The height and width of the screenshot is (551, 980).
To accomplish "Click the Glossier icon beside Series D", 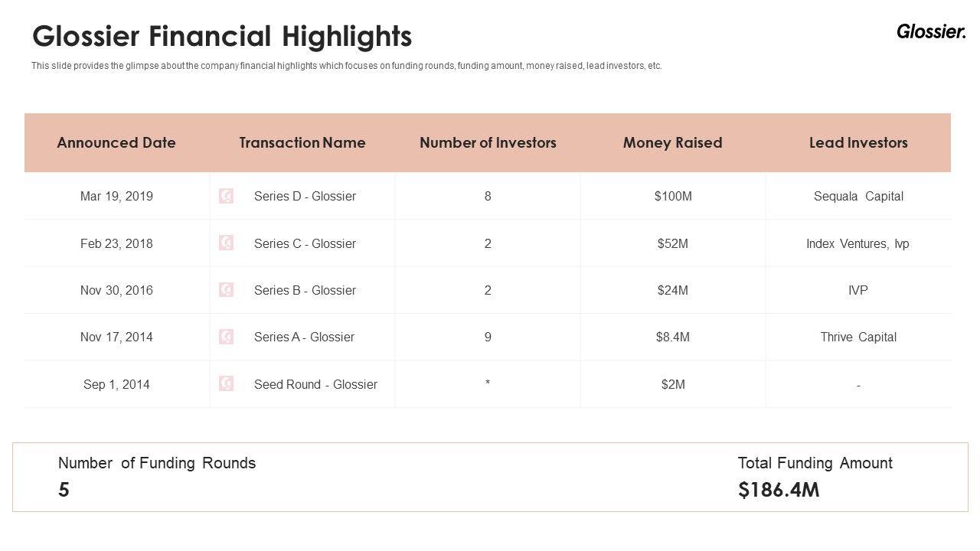I will 226,197.
